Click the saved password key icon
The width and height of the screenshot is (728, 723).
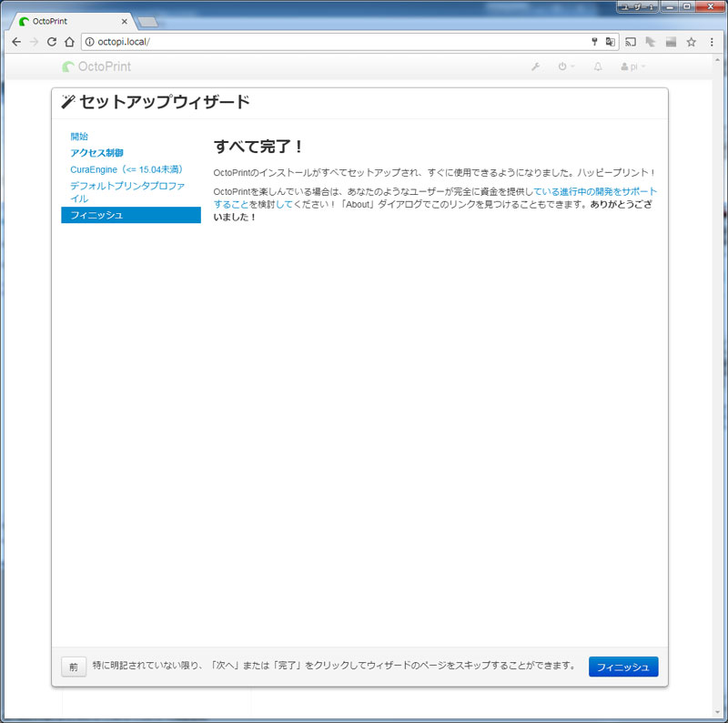[594, 42]
